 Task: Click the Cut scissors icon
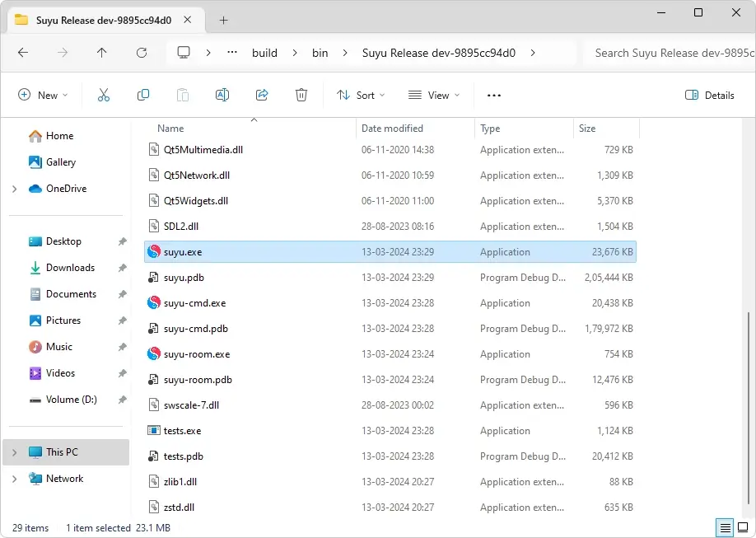[104, 96]
